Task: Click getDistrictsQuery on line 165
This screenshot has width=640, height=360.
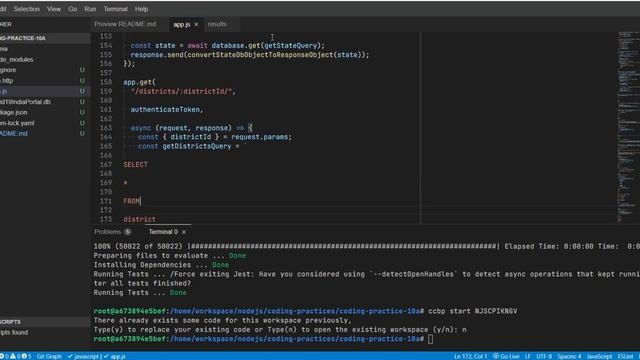Action: point(197,146)
